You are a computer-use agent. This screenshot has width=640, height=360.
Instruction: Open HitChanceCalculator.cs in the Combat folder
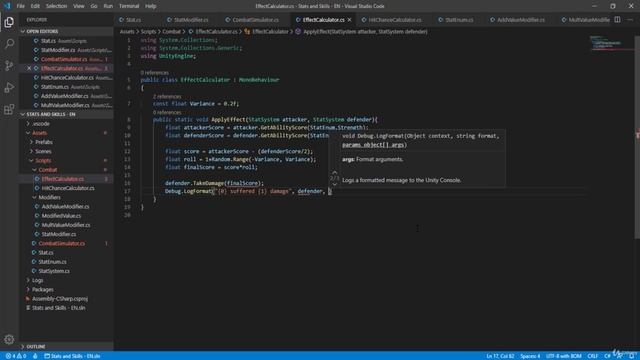[68, 188]
